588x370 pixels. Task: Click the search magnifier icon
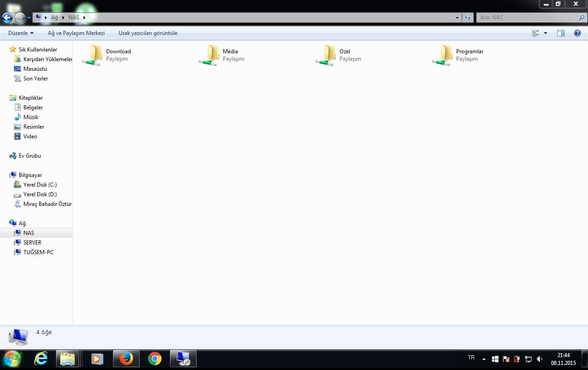pyautogui.click(x=582, y=17)
